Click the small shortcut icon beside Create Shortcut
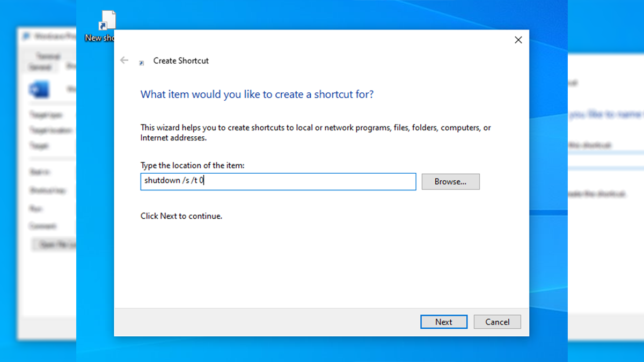 [141, 63]
